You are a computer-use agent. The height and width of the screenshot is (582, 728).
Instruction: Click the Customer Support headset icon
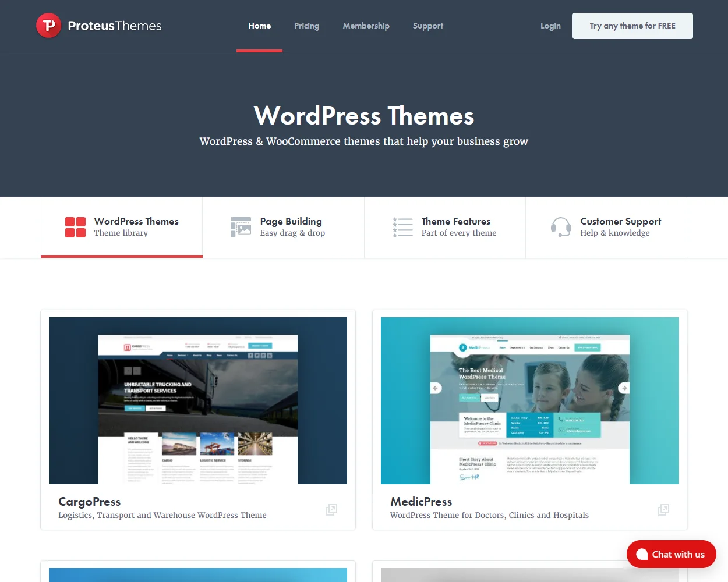(x=561, y=227)
